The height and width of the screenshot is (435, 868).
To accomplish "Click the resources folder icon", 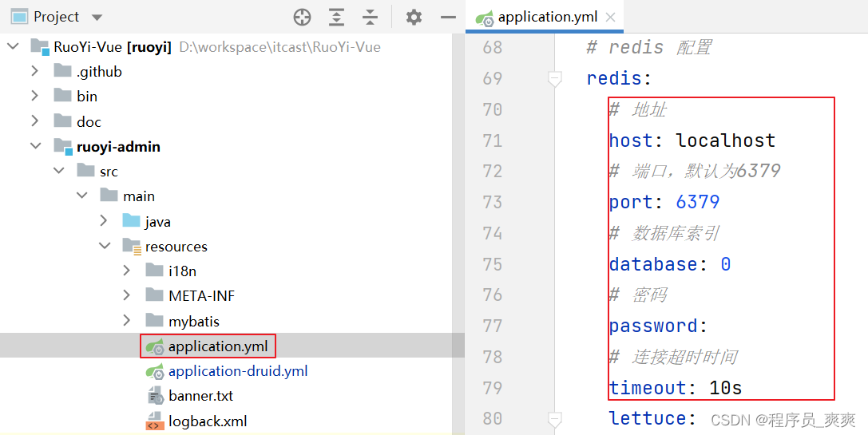I will coord(132,247).
